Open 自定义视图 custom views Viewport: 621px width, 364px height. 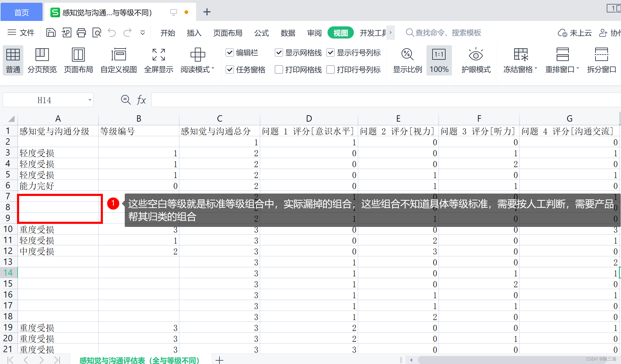[119, 61]
